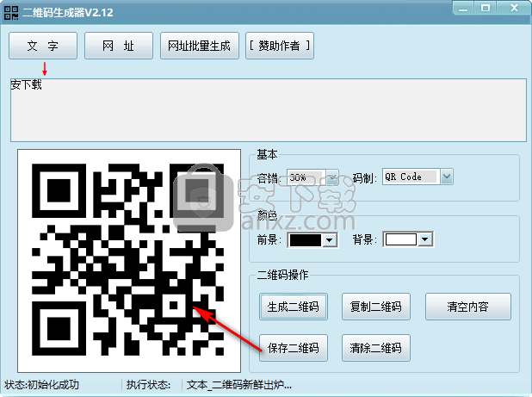Open 网址批量生成 batch generation
The height and width of the screenshot is (397, 532).
[x=200, y=46]
